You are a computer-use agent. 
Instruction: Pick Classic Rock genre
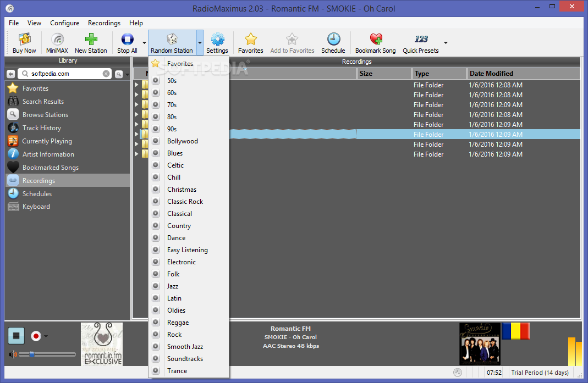(x=189, y=202)
